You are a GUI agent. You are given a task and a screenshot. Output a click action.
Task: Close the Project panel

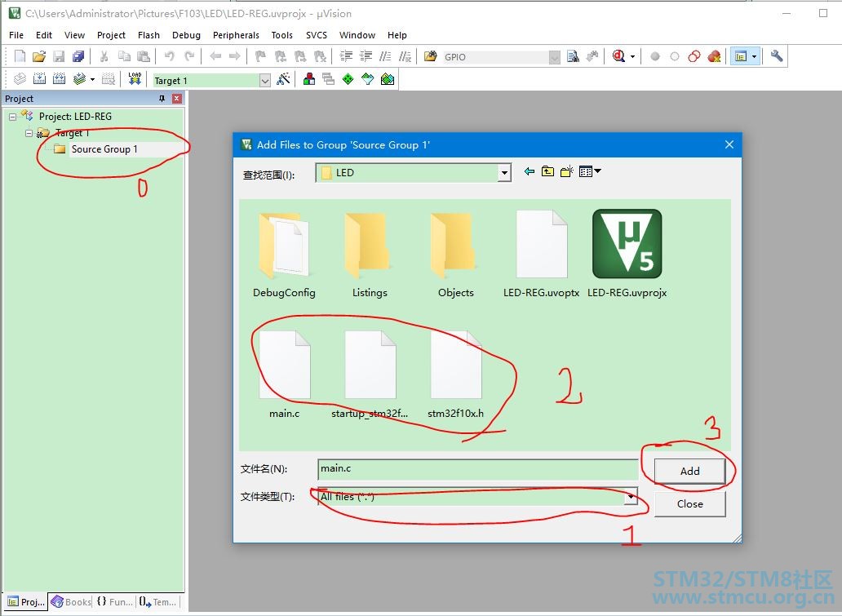tap(177, 98)
